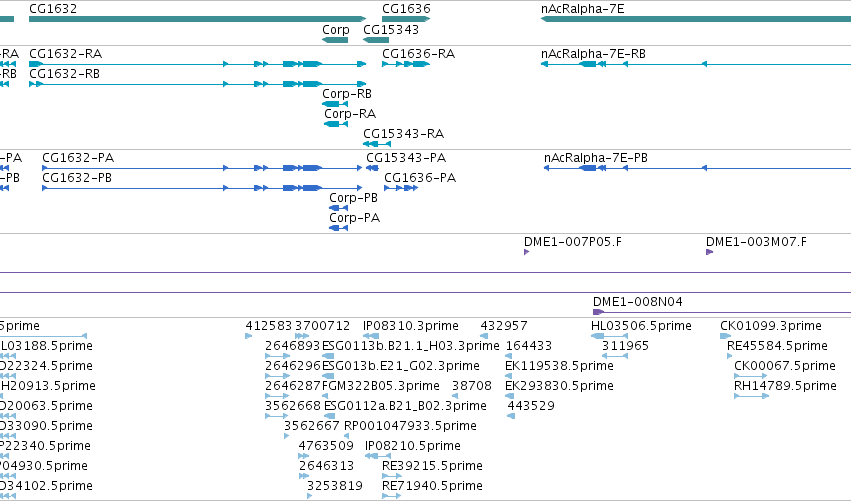The image size is (851, 501).
Task: Click EST 311965
Action: [x=625, y=346]
